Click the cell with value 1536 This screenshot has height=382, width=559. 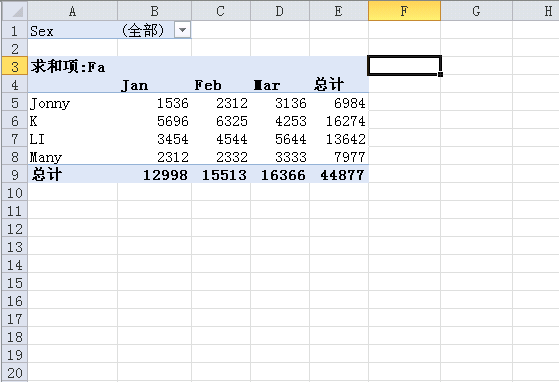click(x=154, y=102)
